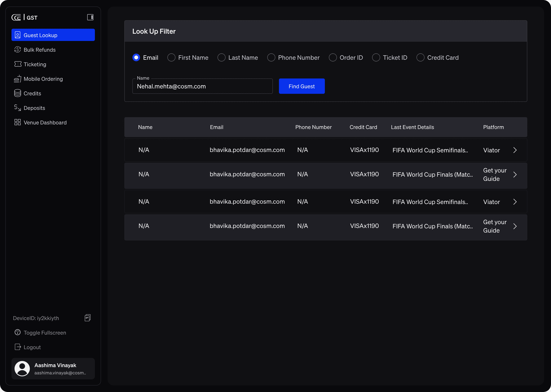Click the user avatar for Aashima Vinayak

[x=22, y=369]
